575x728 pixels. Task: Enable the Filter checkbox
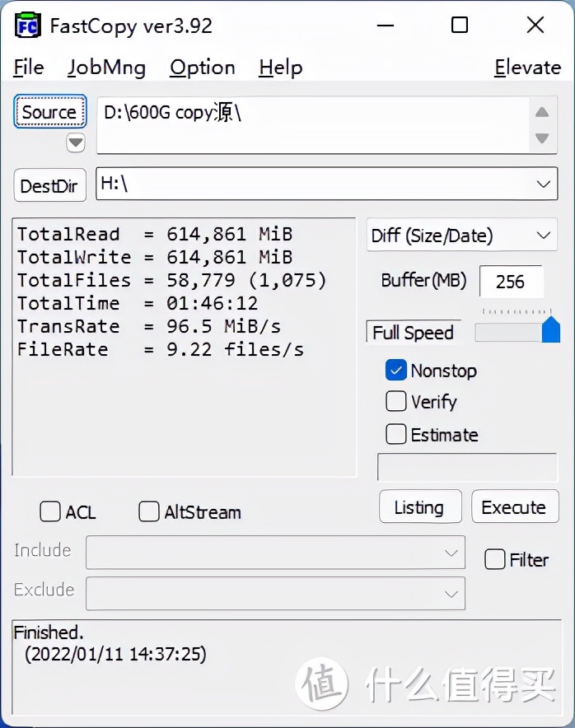[494, 559]
